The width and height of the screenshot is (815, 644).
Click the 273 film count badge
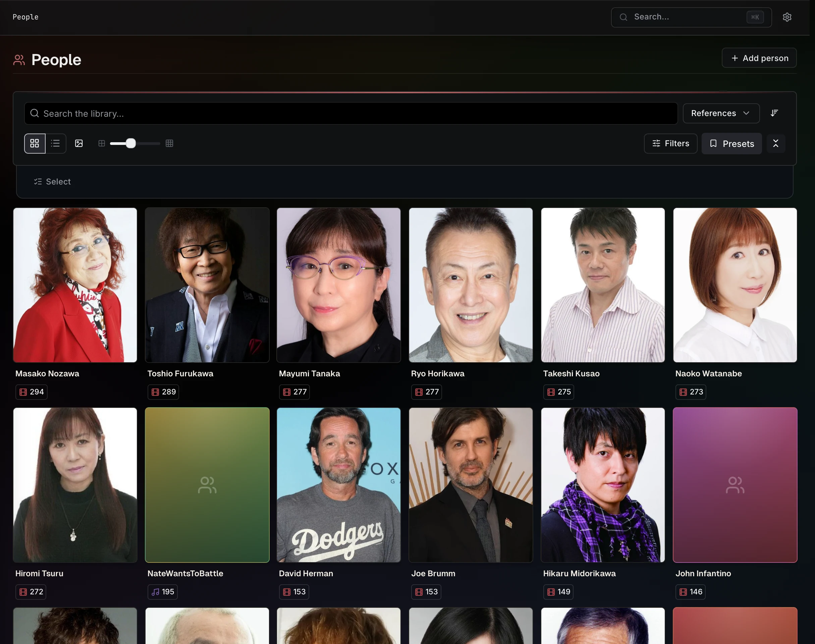[691, 392]
